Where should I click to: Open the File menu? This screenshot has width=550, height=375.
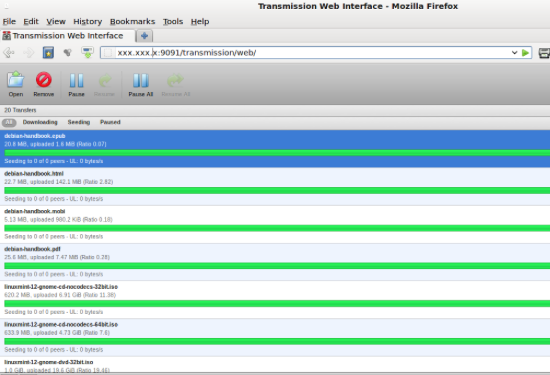[x=9, y=21]
